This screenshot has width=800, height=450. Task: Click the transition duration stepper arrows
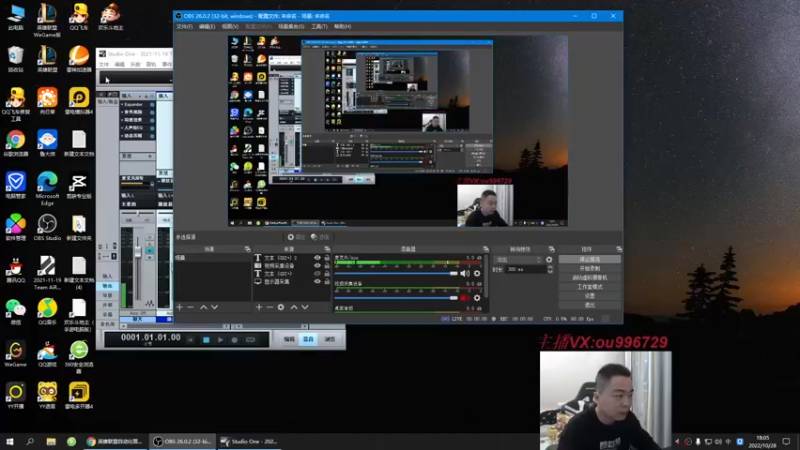click(x=550, y=269)
